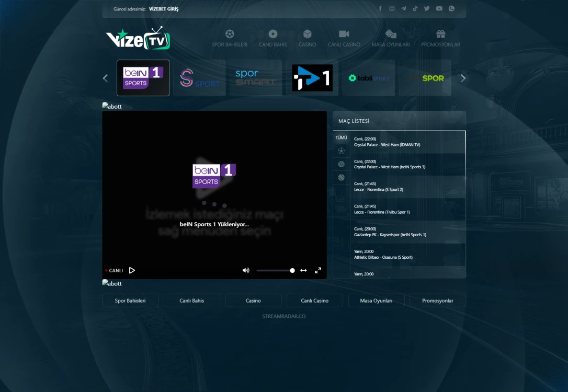Open the Masa Oyunları menu item

click(391, 38)
